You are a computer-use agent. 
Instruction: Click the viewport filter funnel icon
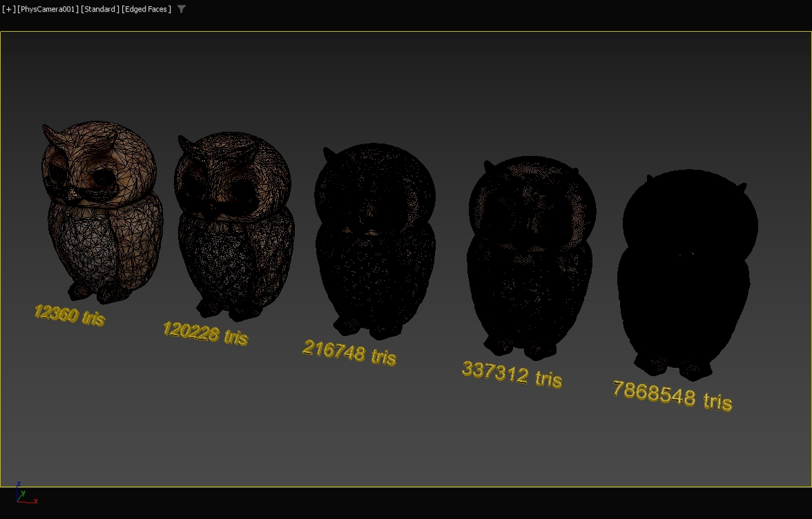(x=182, y=9)
